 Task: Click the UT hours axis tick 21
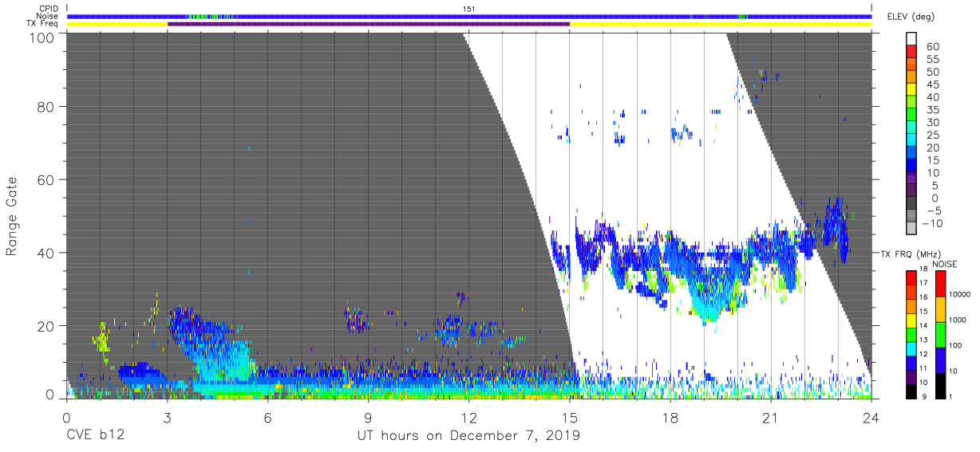coord(771,418)
